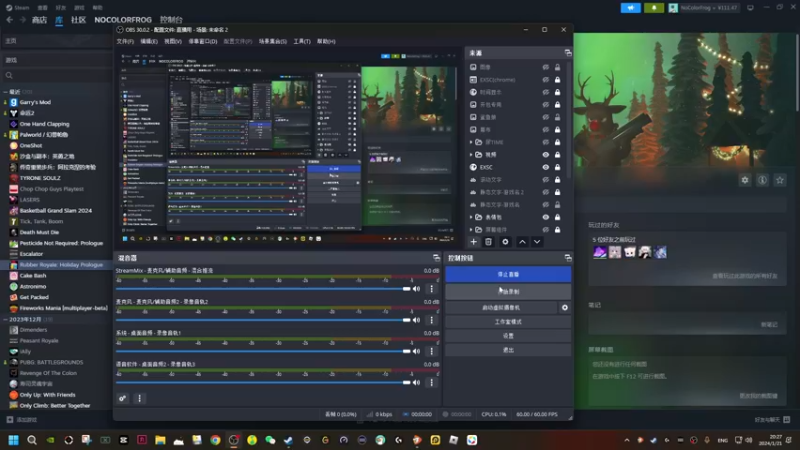The height and width of the screenshot is (450, 800).
Task: Open Windows taskbar search
Action: pos(32,440)
